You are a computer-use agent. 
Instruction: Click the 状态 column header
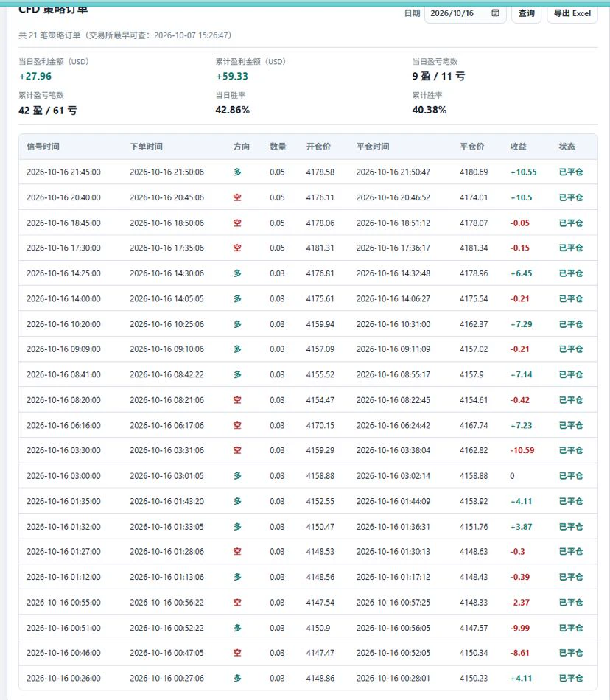point(567,147)
